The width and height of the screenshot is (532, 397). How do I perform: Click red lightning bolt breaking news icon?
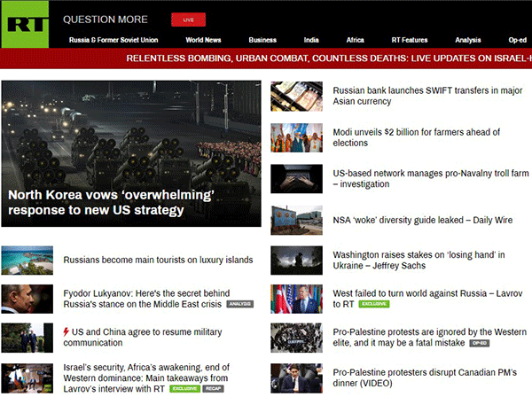click(x=66, y=332)
